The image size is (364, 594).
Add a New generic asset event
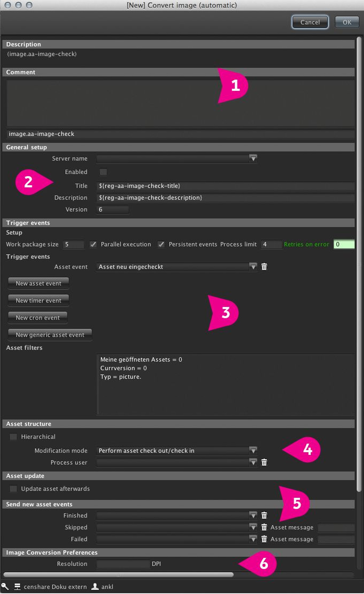point(50,335)
